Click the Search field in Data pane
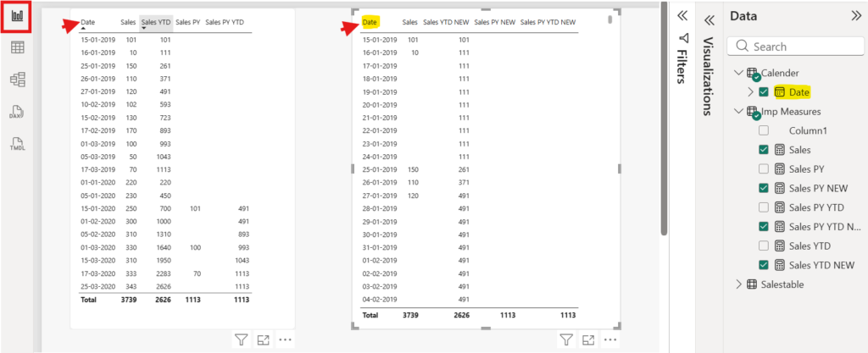The height and width of the screenshot is (353, 868). pyautogui.click(x=795, y=47)
